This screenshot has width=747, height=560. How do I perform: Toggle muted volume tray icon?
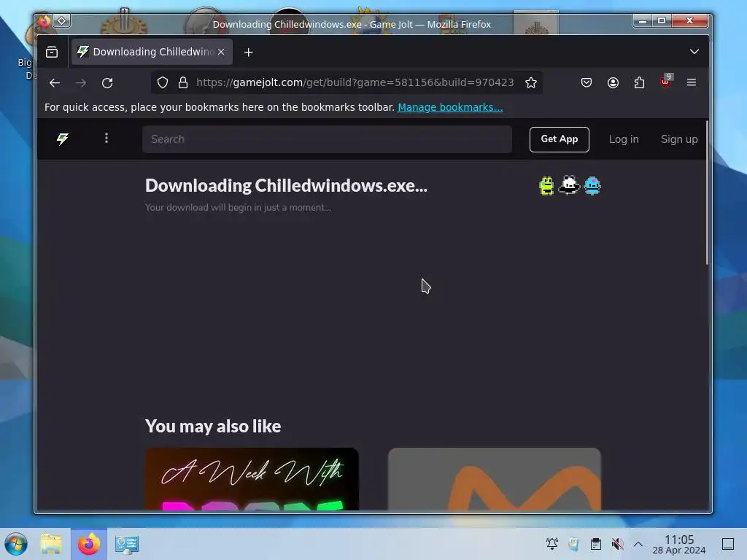617,544
